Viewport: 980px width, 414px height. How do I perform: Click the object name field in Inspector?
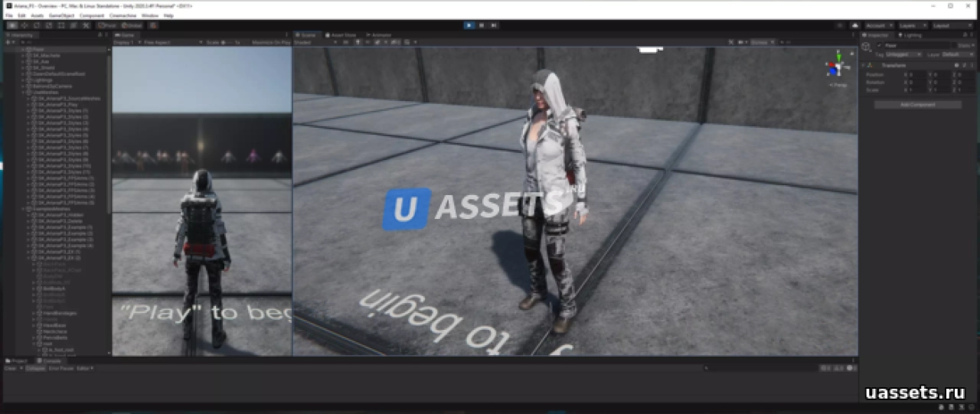[916, 46]
